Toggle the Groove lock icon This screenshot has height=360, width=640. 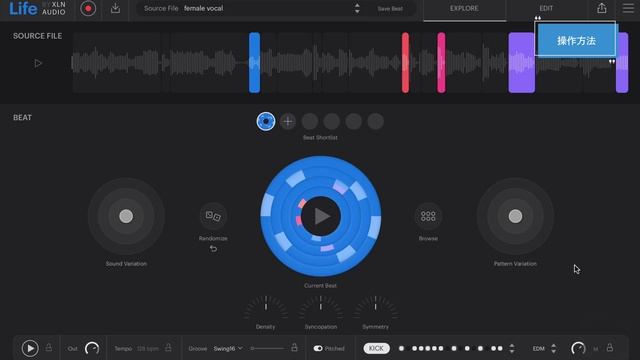pyautogui.click(x=294, y=347)
